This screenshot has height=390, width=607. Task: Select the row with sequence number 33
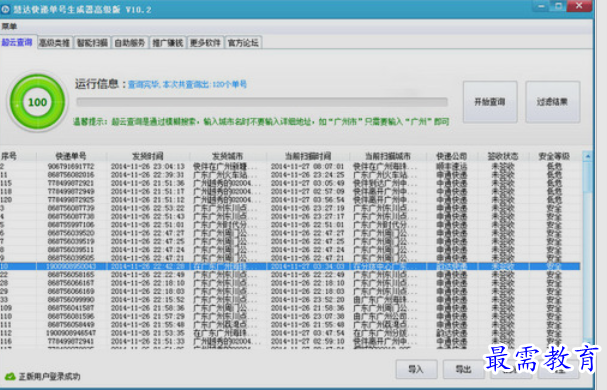tap(290, 300)
